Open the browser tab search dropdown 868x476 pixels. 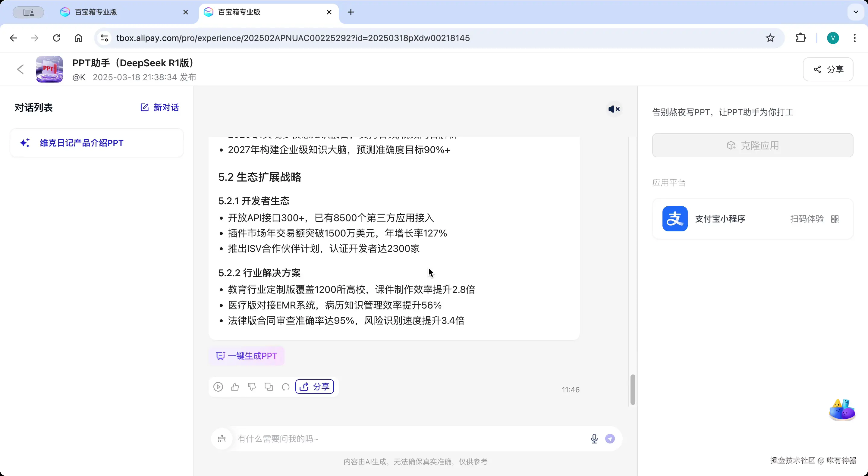coord(855,12)
